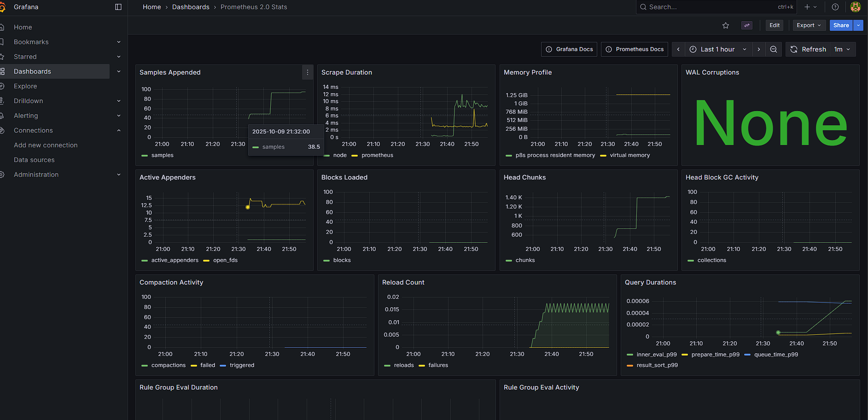Screen dimensions: 868x420
Task: Click the zoom out time range icon
Action: point(774,49)
